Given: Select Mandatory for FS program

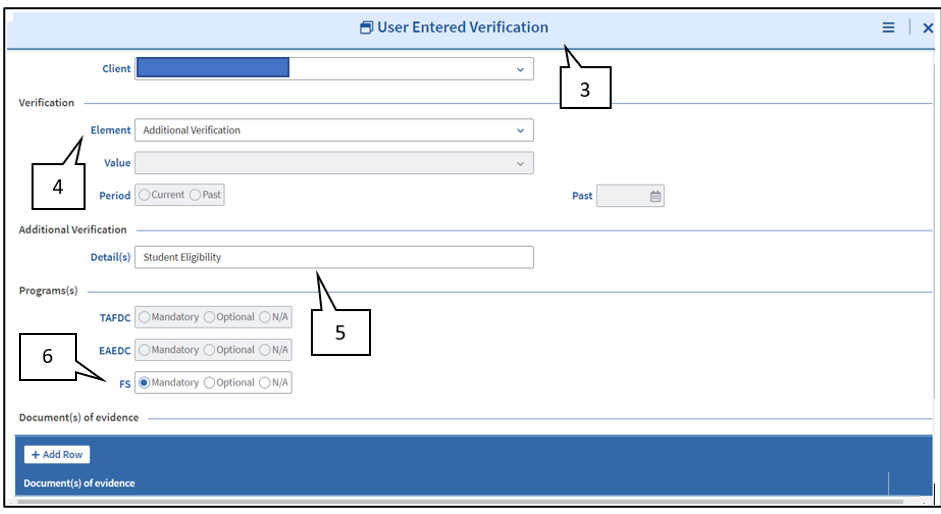Looking at the screenshot, I should pyautogui.click(x=145, y=382).
